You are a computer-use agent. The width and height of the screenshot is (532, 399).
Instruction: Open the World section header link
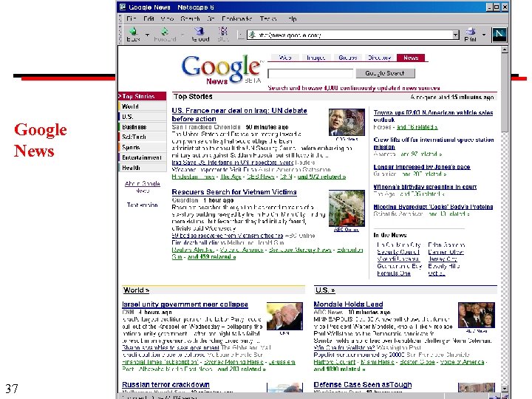tap(136, 290)
